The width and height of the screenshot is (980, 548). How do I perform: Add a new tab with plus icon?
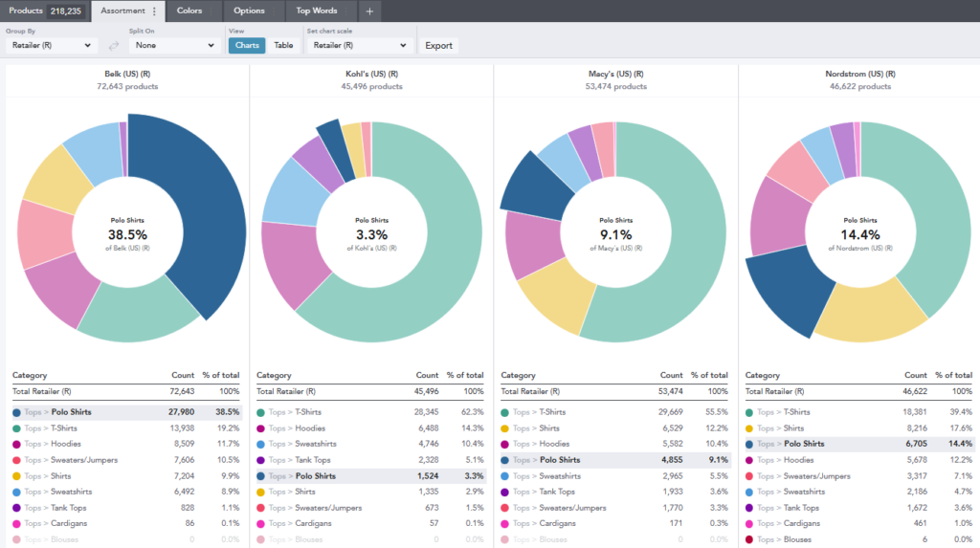[370, 11]
